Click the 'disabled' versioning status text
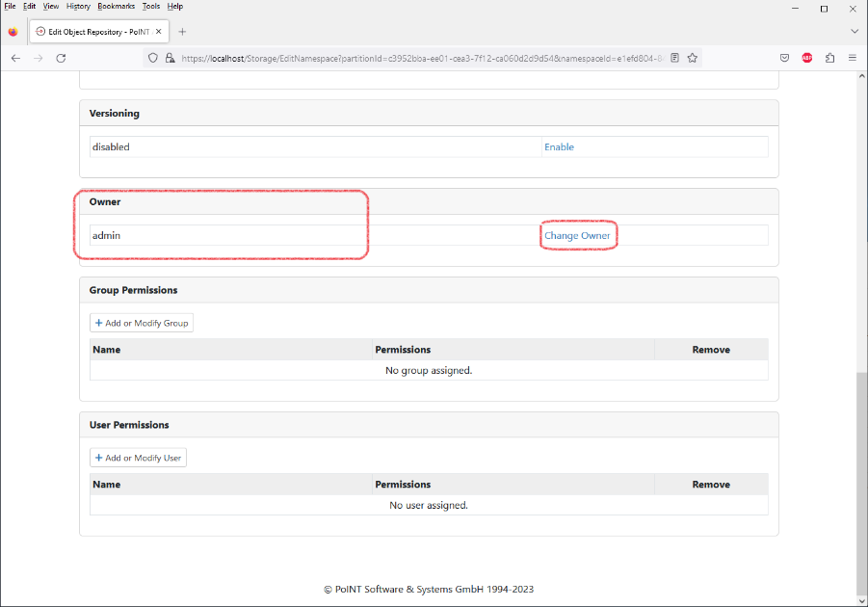 click(111, 146)
